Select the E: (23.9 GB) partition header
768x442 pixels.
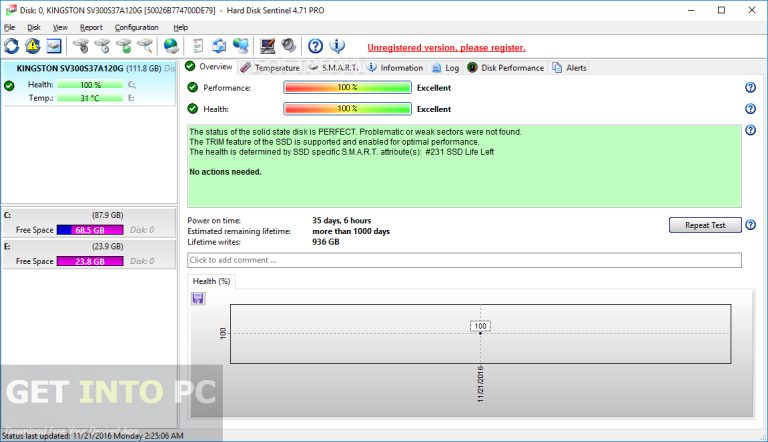(89, 246)
